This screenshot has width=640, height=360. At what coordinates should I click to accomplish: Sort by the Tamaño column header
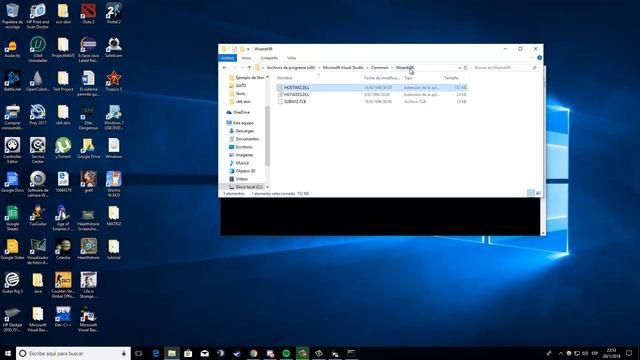pyautogui.click(x=451, y=78)
